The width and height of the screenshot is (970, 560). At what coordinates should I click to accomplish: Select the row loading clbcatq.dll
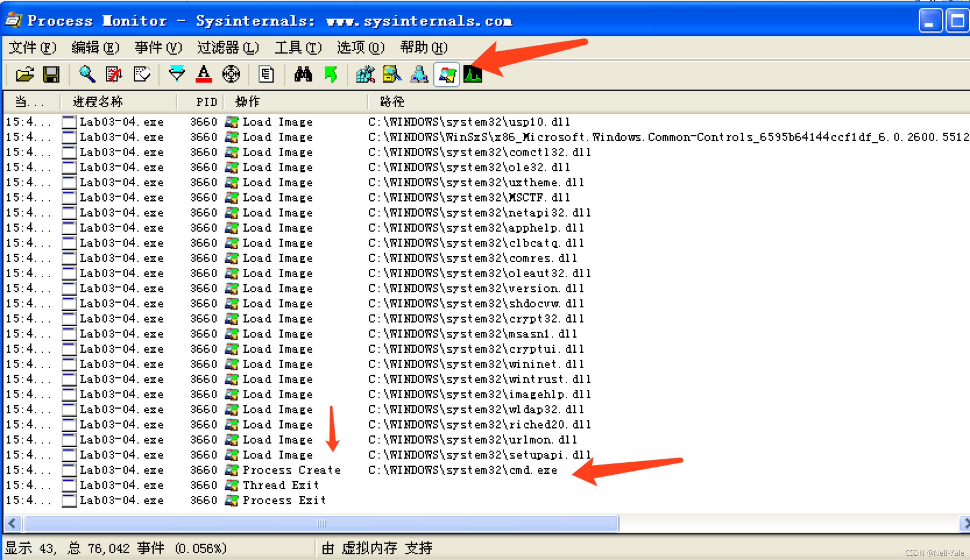point(486,243)
